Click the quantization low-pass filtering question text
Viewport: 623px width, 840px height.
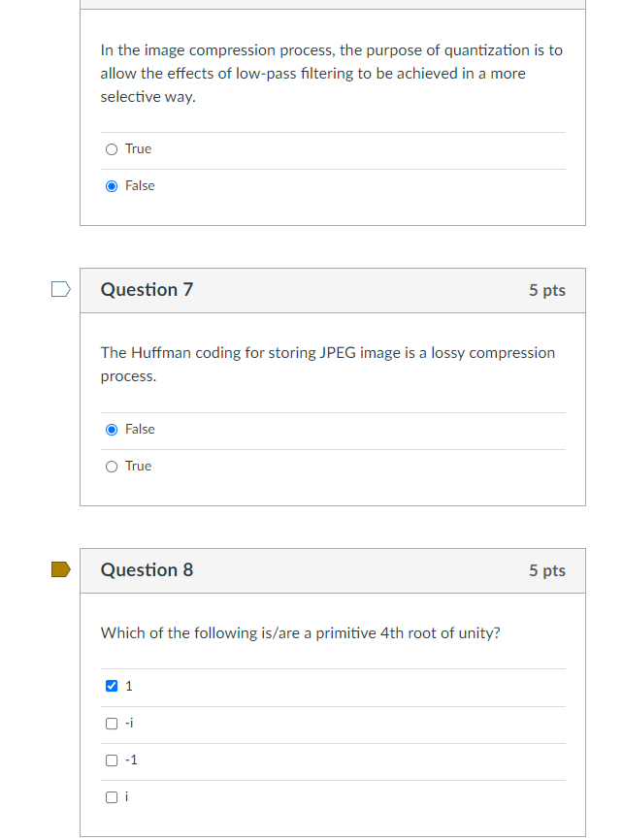[331, 74]
